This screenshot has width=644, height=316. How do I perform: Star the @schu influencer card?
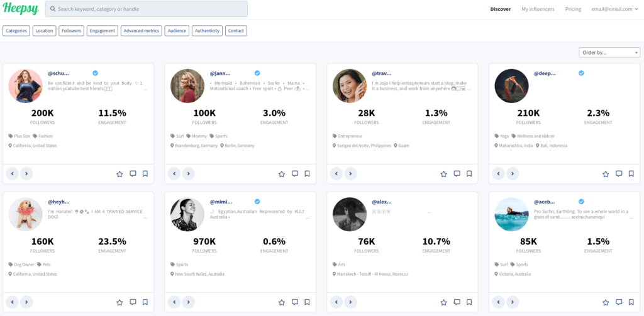[119, 174]
